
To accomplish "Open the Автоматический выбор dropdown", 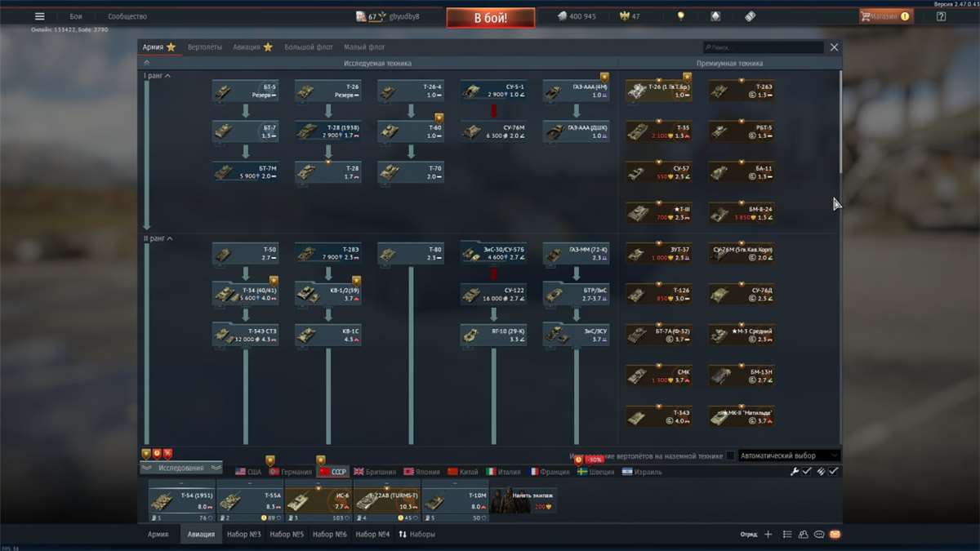I will tap(789, 456).
